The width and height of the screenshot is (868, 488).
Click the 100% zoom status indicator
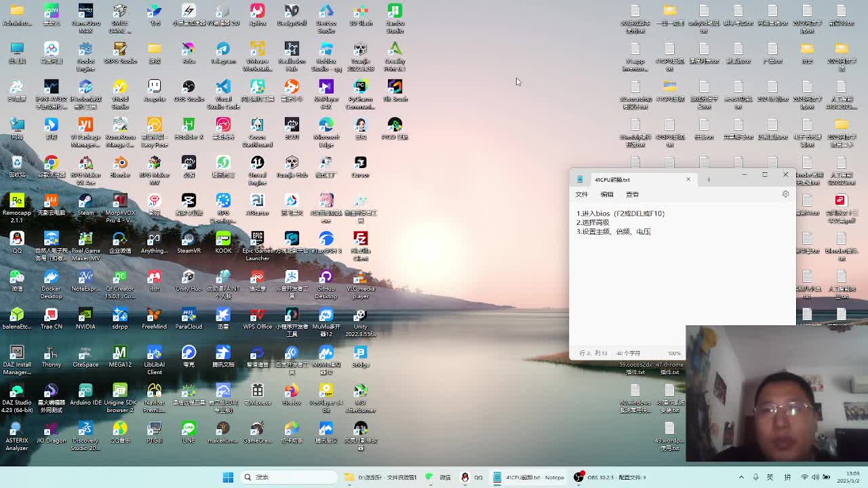(674, 353)
